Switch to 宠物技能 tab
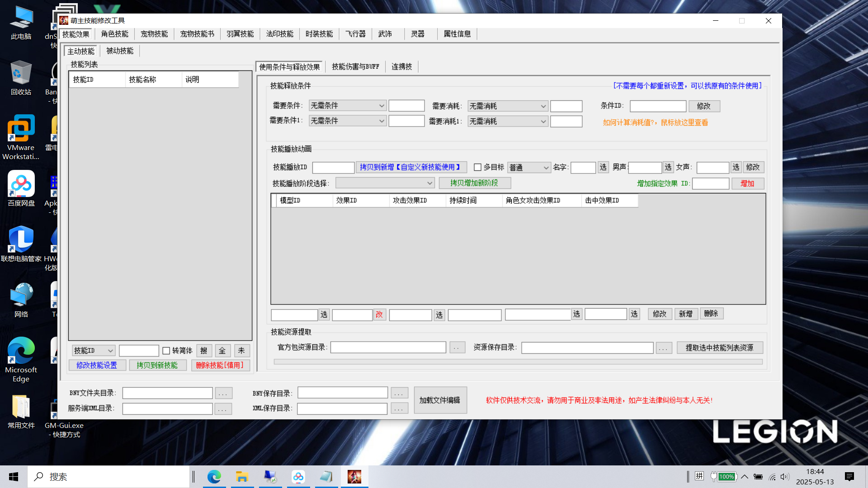Image resolution: width=868 pixels, height=488 pixels. (154, 34)
